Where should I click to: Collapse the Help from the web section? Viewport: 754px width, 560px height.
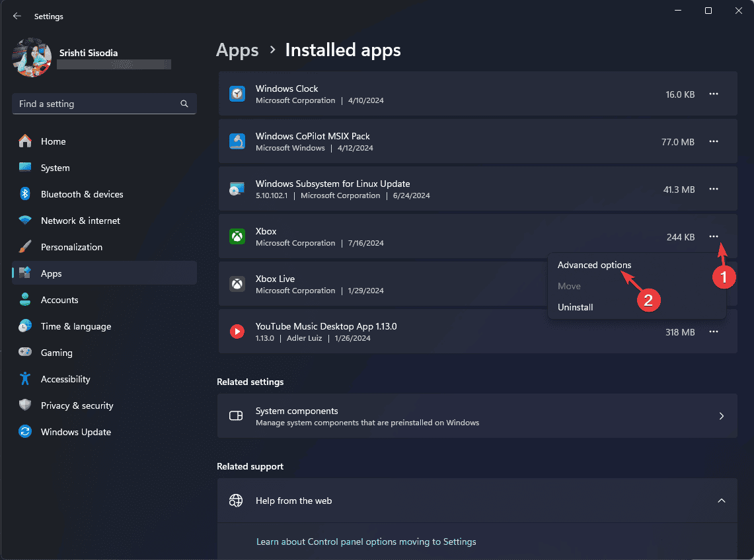click(722, 501)
